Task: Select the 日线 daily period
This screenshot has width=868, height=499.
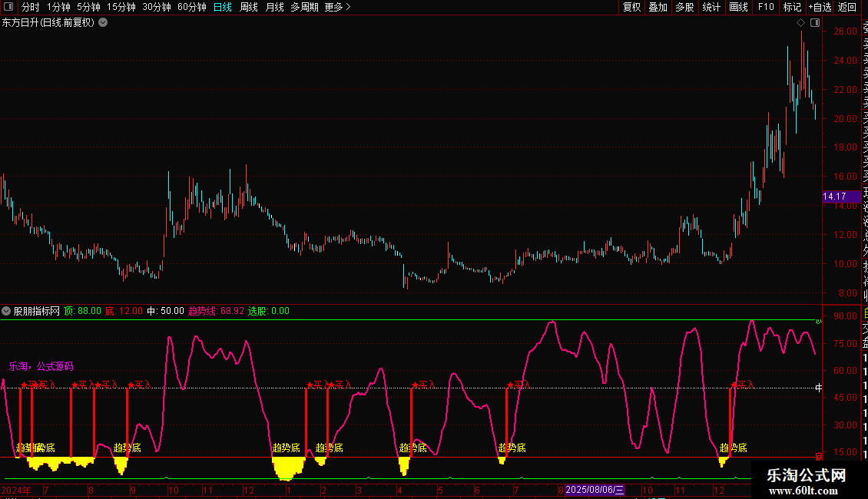Action: tap(223, 7)
